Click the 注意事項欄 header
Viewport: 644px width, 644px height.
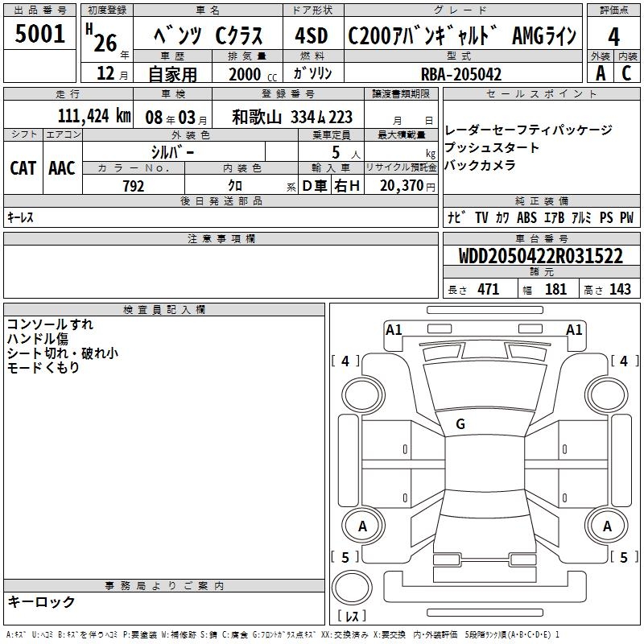(221, 238)
